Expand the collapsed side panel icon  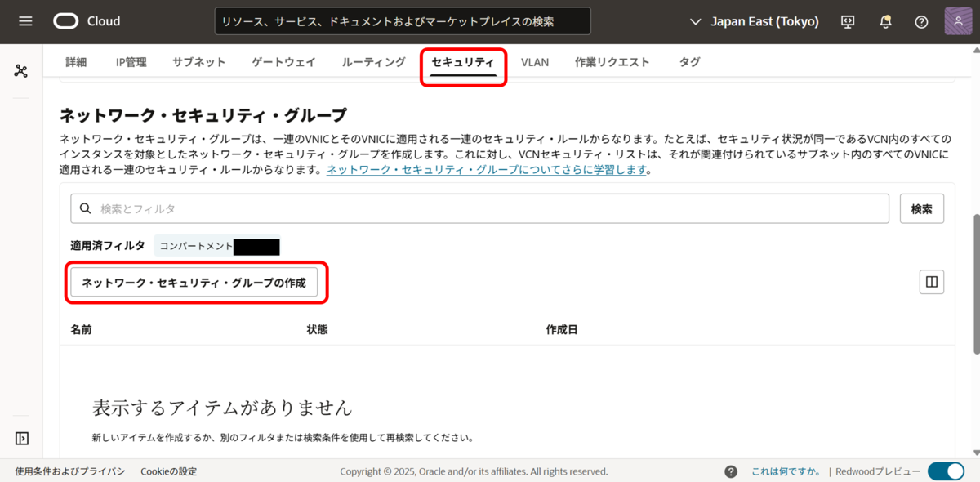point(22,439)
